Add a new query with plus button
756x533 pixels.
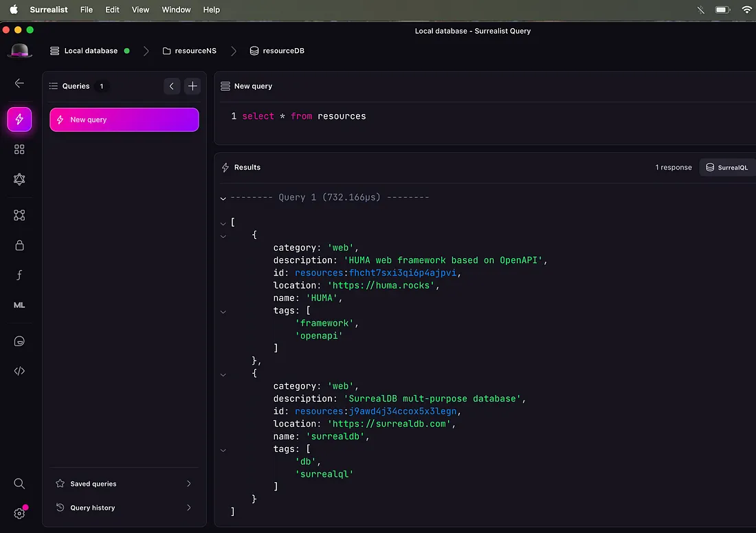tap(192, 86)
